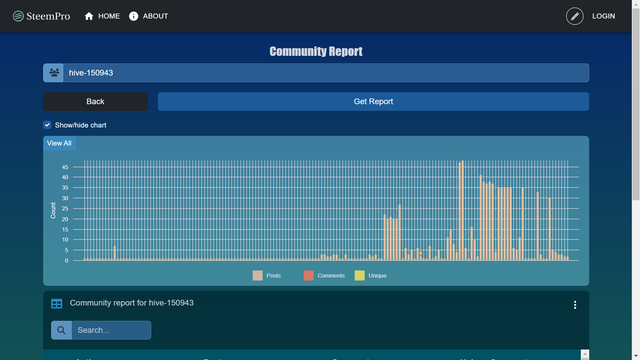
Task: Click the SteemPro brand name
Action: coord(48,16)
